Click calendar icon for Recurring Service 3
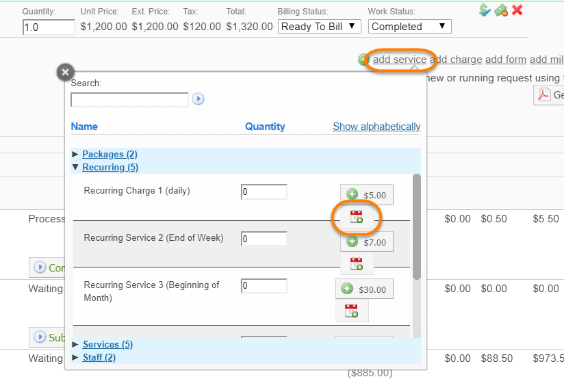Viewport: 564px width, 392px height. [x=352, y=311]
